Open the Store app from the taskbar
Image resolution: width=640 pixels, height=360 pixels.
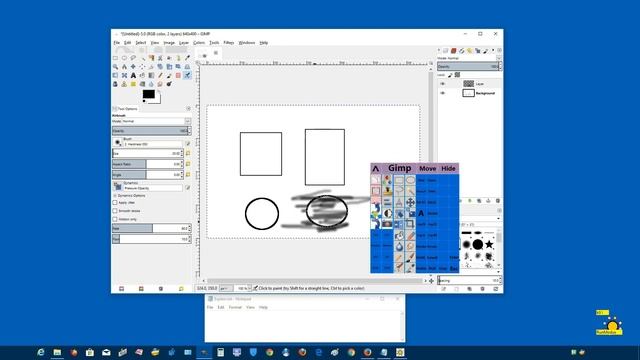click(90, 352)
